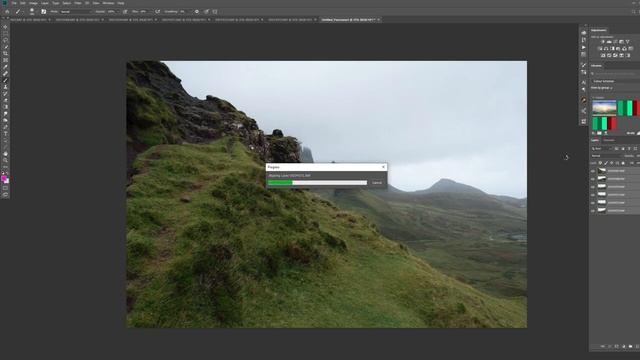Add a Hue/Saturation adjustment
Image resolution: width=640 pixels, height=360 pixels.
[600, 49]
